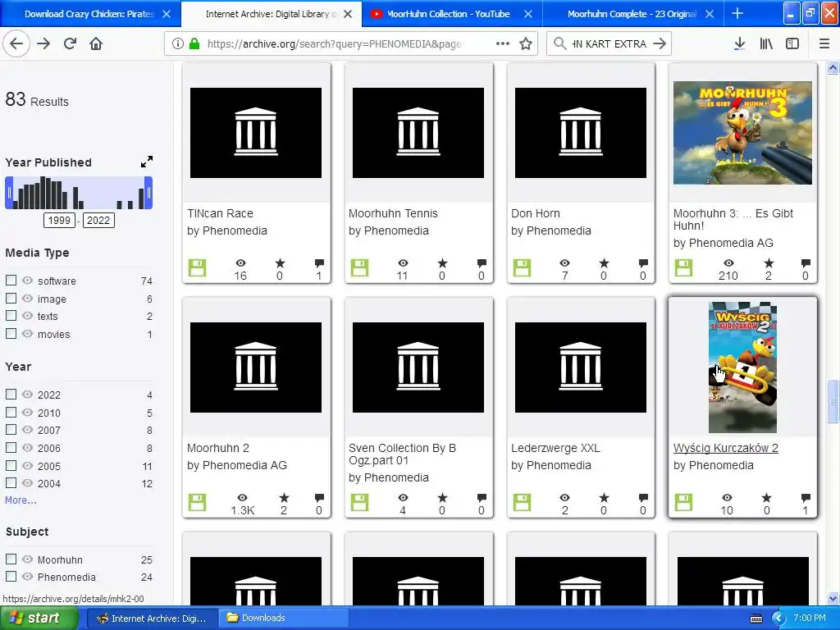This screenshot has width=840, height=630.
Task: Click software icon on Sven Collection card
Action: 359,502
